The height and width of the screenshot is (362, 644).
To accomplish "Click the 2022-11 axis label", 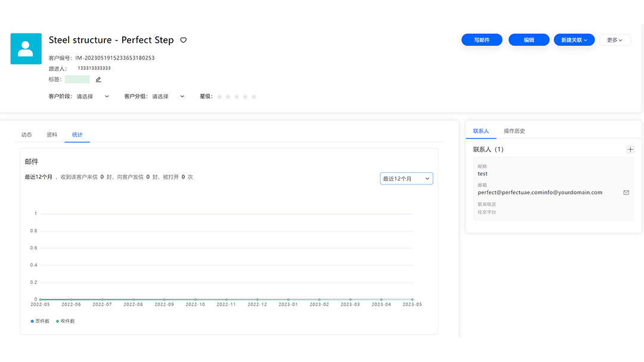I will click(227, 305).
